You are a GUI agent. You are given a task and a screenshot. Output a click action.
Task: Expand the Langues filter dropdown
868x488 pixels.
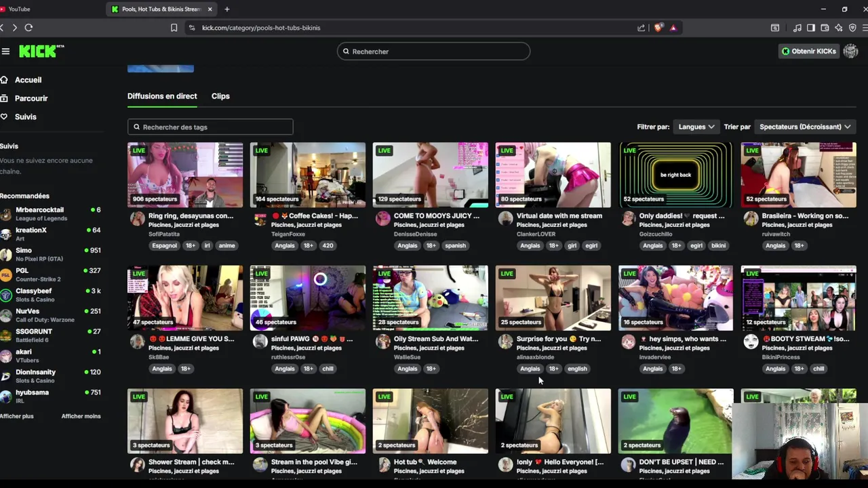(x=696, y=127)
